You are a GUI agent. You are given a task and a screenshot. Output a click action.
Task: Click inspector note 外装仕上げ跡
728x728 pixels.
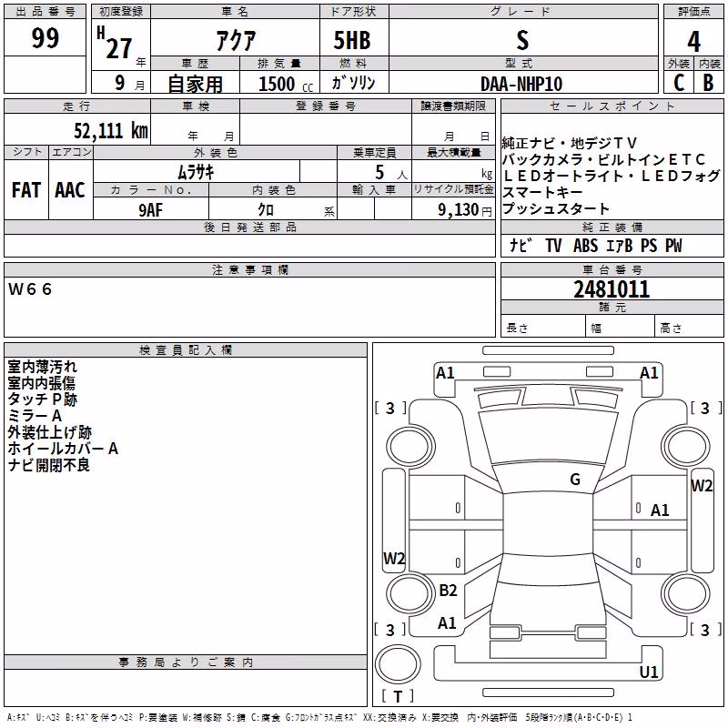(50, 431)
